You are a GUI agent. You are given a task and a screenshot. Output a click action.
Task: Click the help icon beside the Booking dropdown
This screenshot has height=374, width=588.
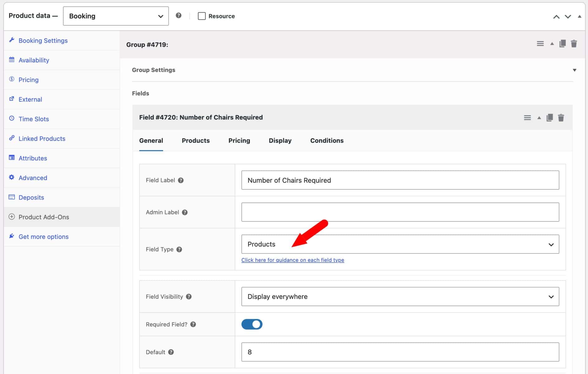[x=178, y=15]
